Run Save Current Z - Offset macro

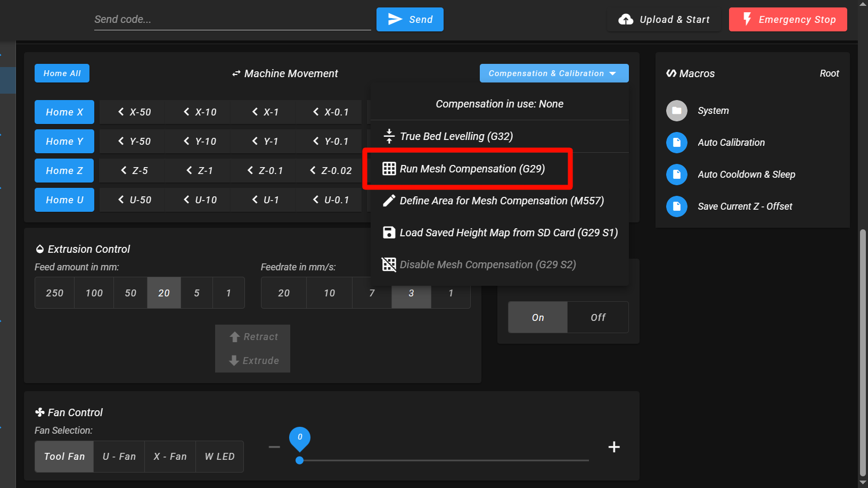point(752,206)
